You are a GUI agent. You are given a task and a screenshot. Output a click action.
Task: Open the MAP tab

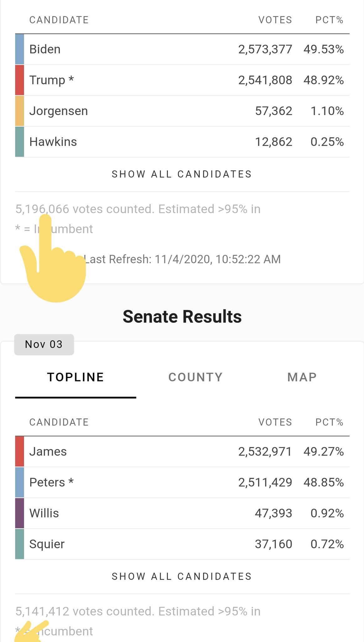click(x=302, y=377)
